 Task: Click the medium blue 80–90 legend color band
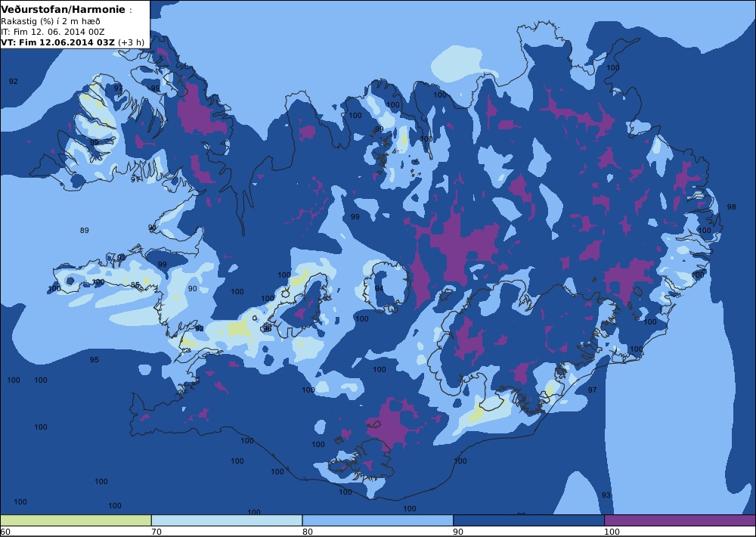[377, 520]
